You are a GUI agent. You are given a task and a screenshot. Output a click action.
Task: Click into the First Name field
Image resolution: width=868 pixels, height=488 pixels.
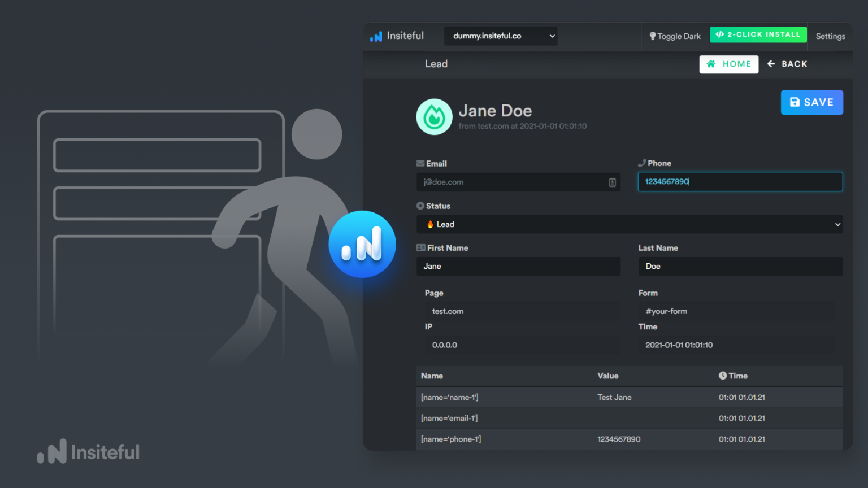click(x=518, y=267)
